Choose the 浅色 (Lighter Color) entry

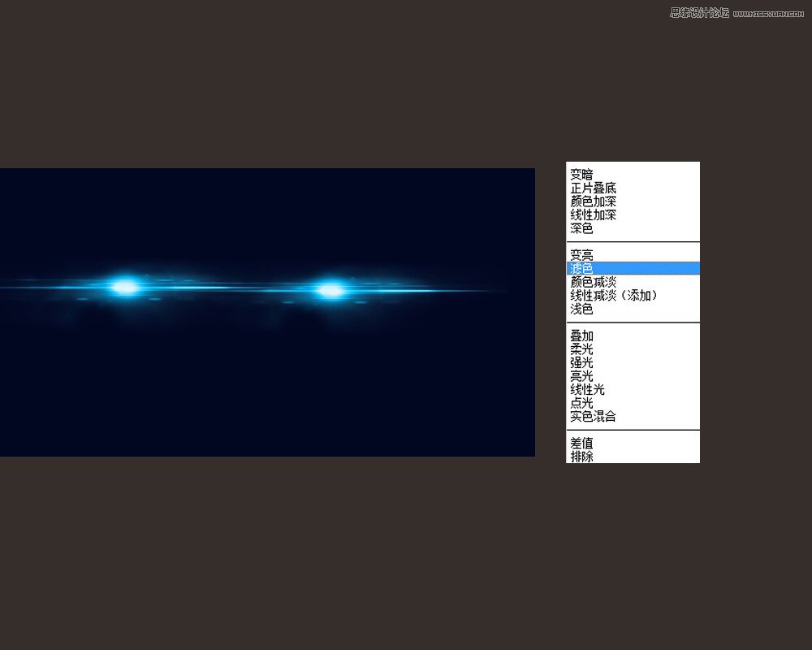[581, 310]
